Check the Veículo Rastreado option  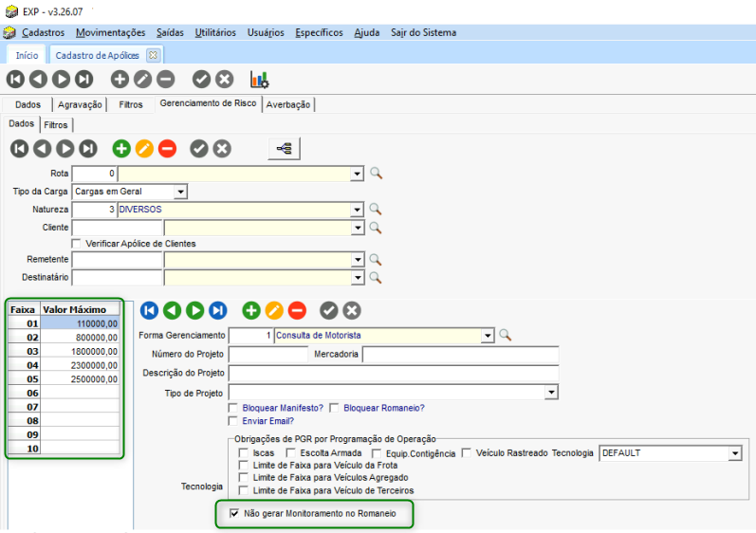(x=467, y=453)
